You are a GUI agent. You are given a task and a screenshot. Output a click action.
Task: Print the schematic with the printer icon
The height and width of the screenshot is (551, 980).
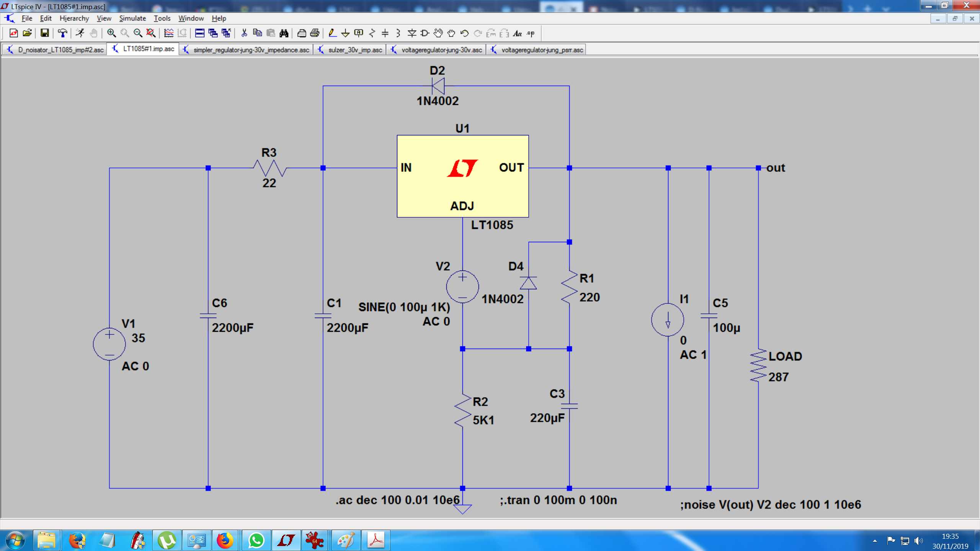click(x=315, y=33)
